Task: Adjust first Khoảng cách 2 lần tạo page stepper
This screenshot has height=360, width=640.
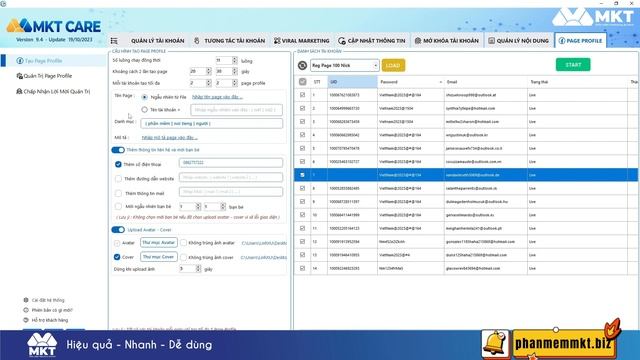Action: click(x=209, y=71)
